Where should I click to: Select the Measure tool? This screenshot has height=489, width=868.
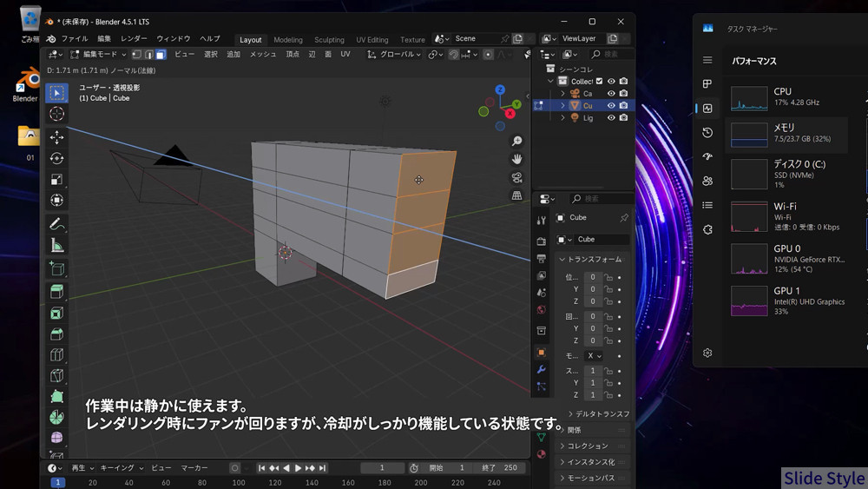tap(56, 245)
